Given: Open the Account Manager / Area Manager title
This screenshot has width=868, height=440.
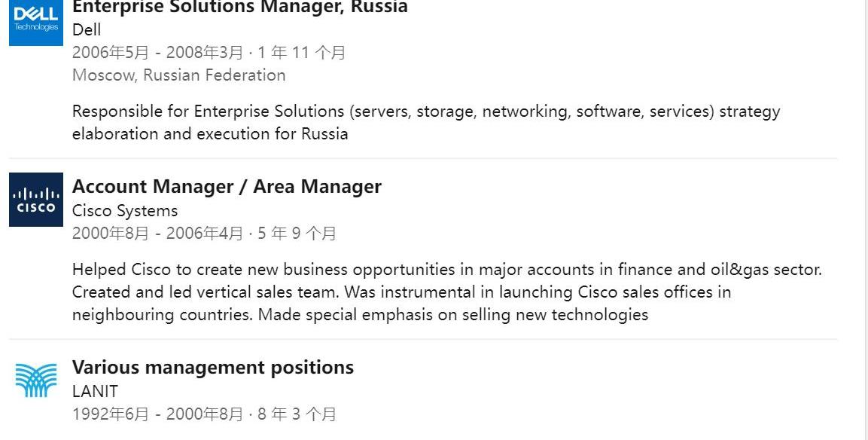Looking at the screenshot, I should (227, 187).
